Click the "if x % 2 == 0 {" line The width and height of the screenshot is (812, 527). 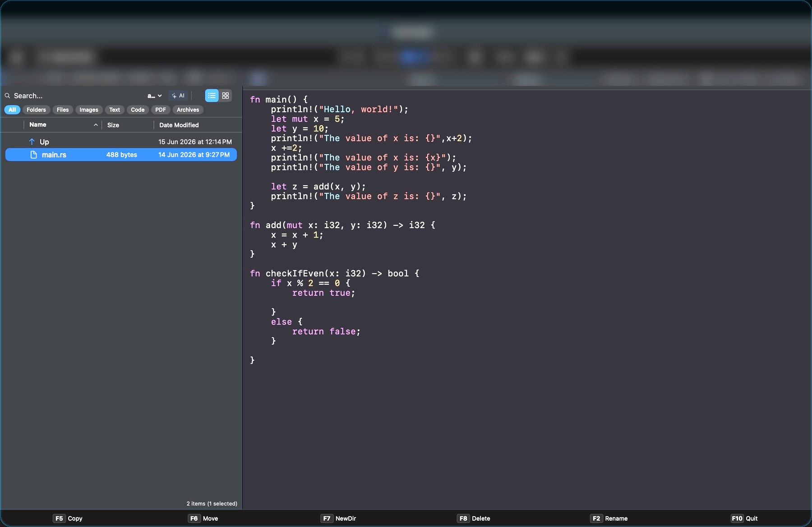[310, 283]
